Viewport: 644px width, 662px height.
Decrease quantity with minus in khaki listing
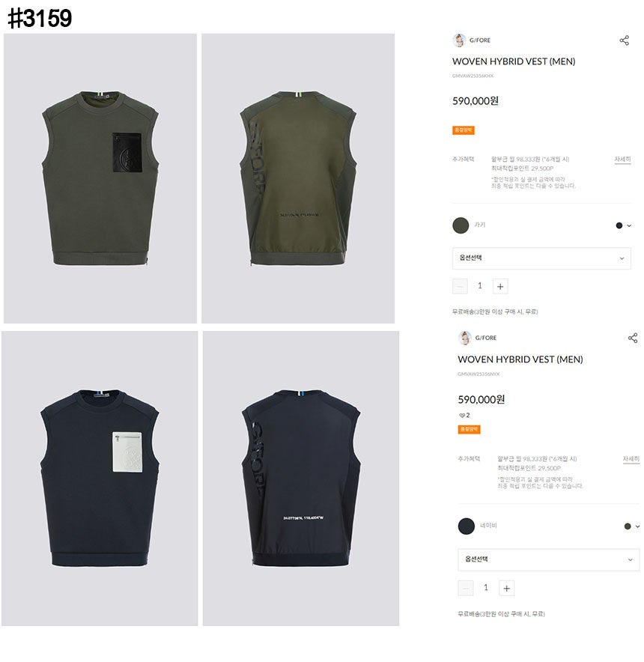460,286
